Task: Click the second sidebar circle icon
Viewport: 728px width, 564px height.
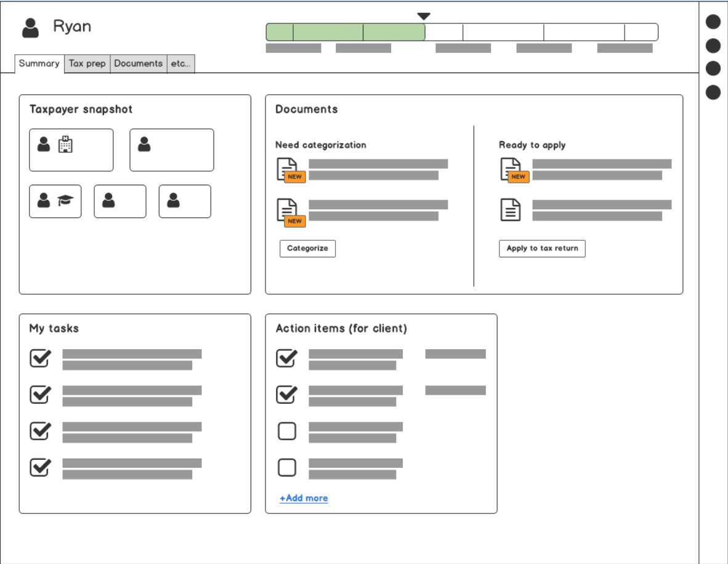Action: (713, 46)
